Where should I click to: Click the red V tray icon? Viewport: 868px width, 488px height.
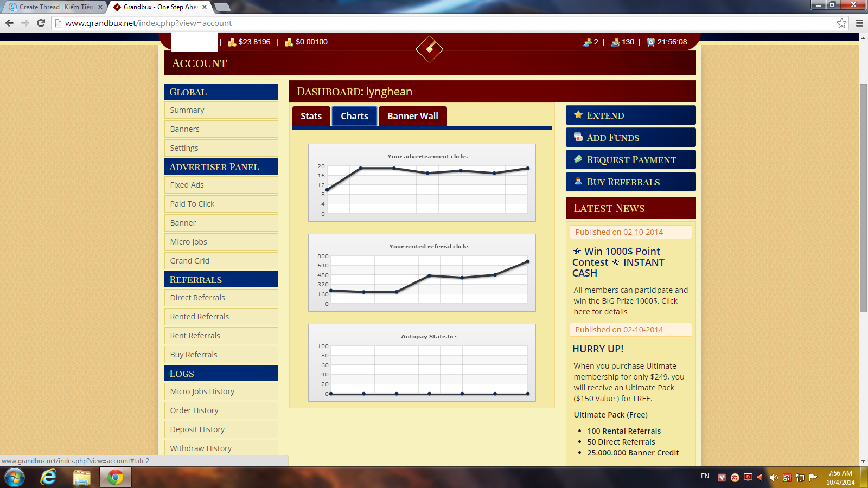coord(722,478)
